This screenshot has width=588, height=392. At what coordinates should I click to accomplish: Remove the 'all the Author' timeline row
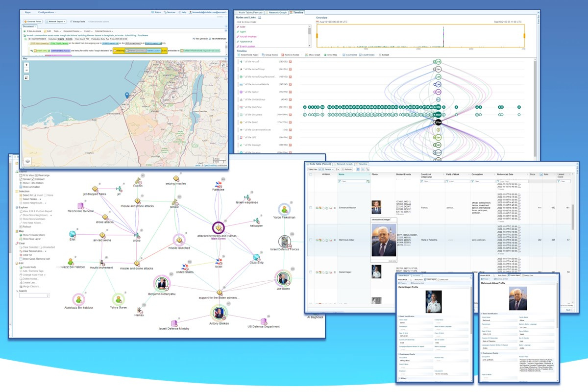290,92
